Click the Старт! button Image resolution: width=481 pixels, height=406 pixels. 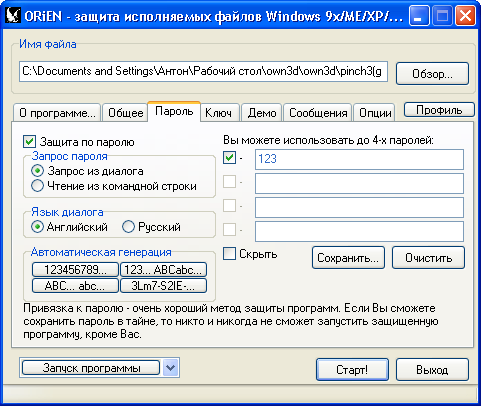pyautogui.click(x=352, y=369)
